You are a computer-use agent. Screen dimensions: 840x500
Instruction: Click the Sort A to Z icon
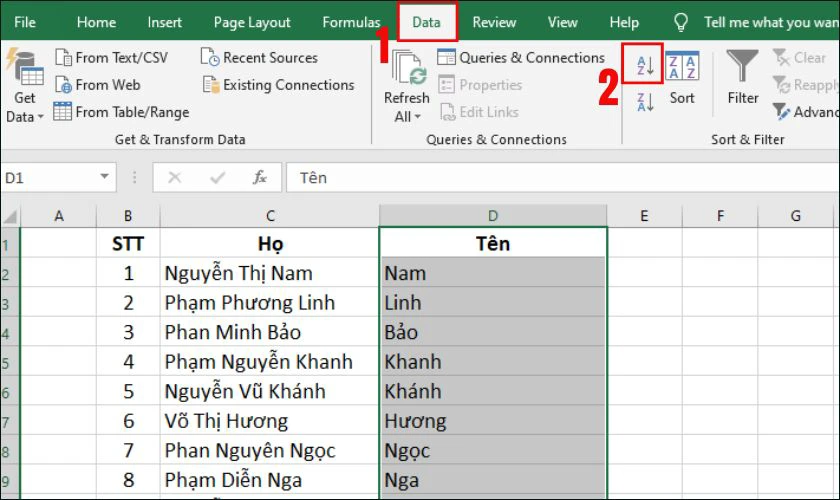[645, 65]
